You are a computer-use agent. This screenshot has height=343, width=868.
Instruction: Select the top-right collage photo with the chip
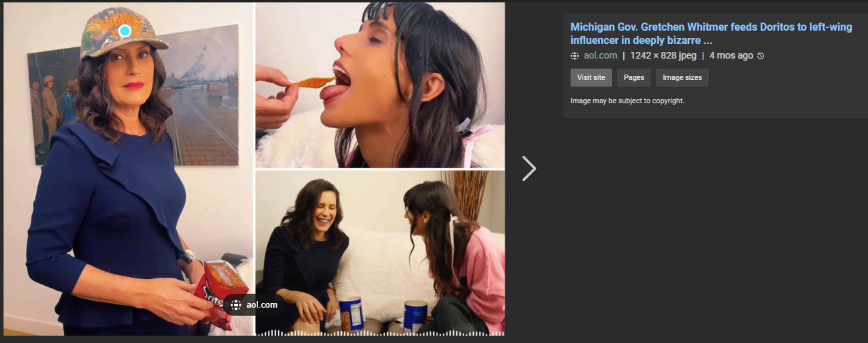[380, 85]
